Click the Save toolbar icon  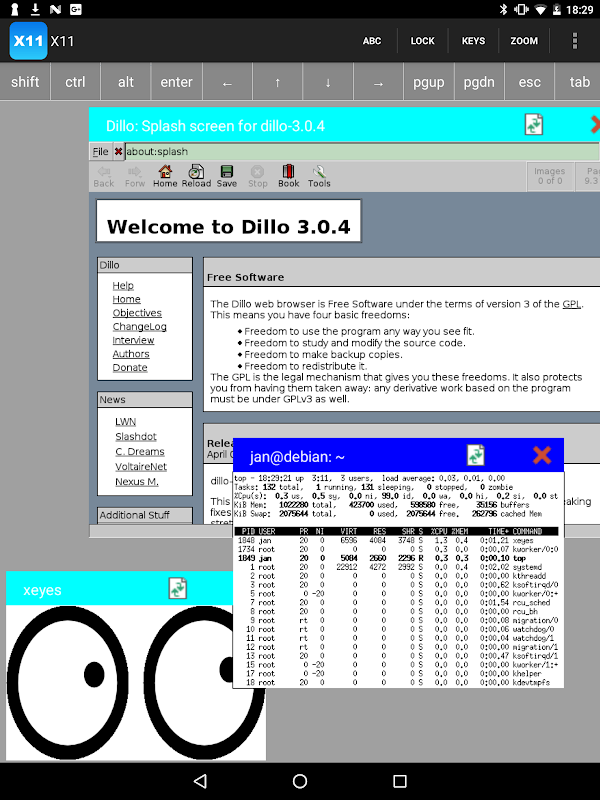click(227, 177)
